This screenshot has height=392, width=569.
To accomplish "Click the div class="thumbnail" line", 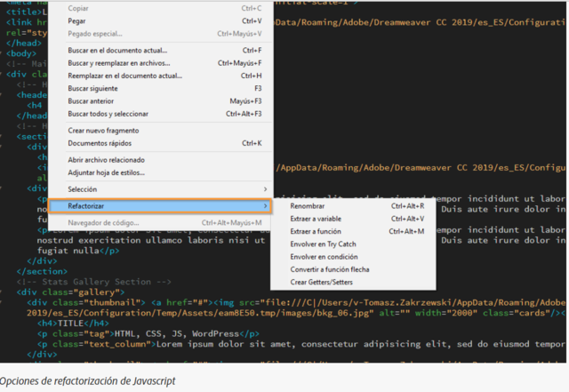I will (x=296, y=303).
